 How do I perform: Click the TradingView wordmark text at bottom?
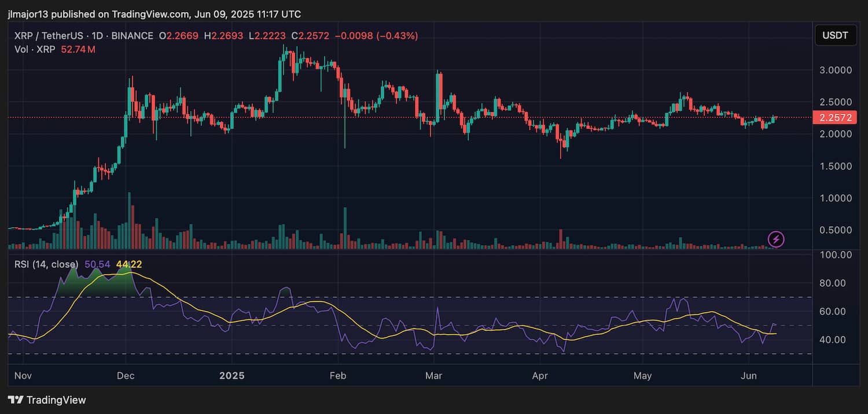[x=56, y=400]
